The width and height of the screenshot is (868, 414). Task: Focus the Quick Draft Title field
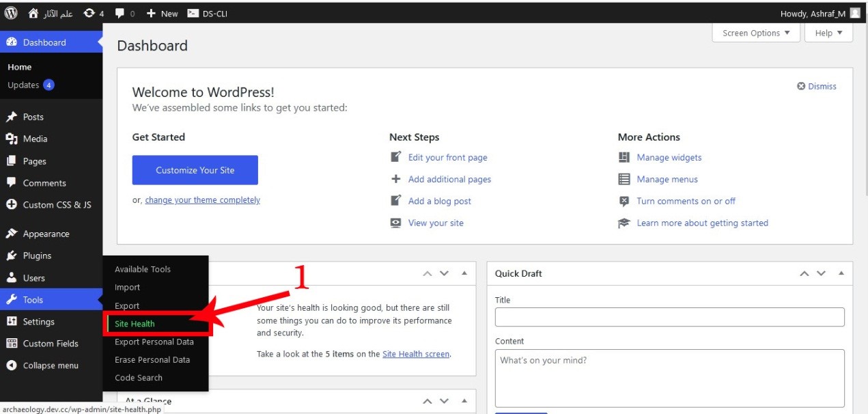(x=670, y=317)
